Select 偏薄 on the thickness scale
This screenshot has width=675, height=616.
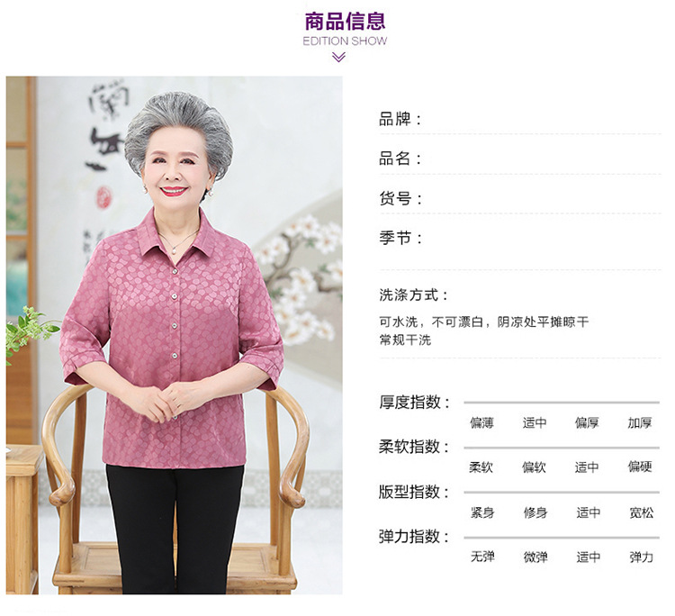(481, 423)
